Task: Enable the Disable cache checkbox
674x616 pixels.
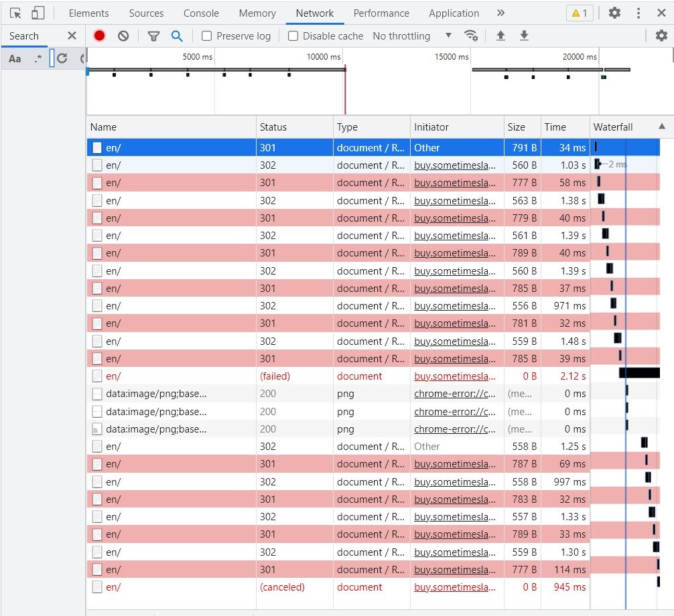Action: click(293, 36)
